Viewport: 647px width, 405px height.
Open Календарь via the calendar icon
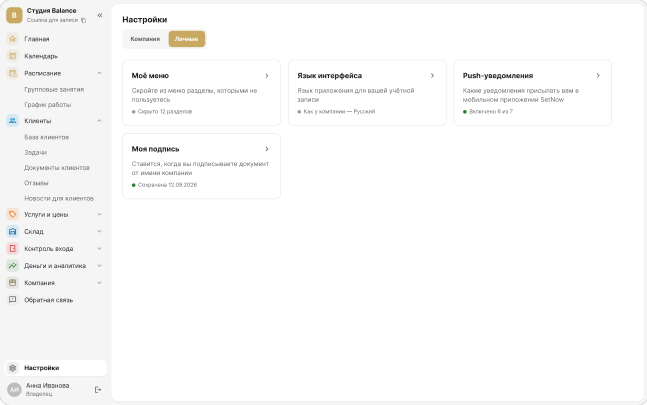tap(13, 56)
